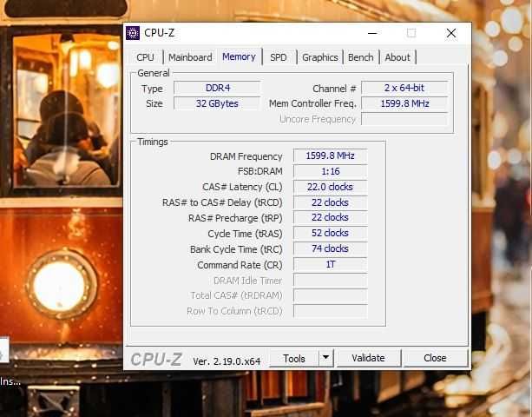Click the Command Rate (CR) label
The height and width of the screenshot is (417, 532).
(x=240, y=265)
